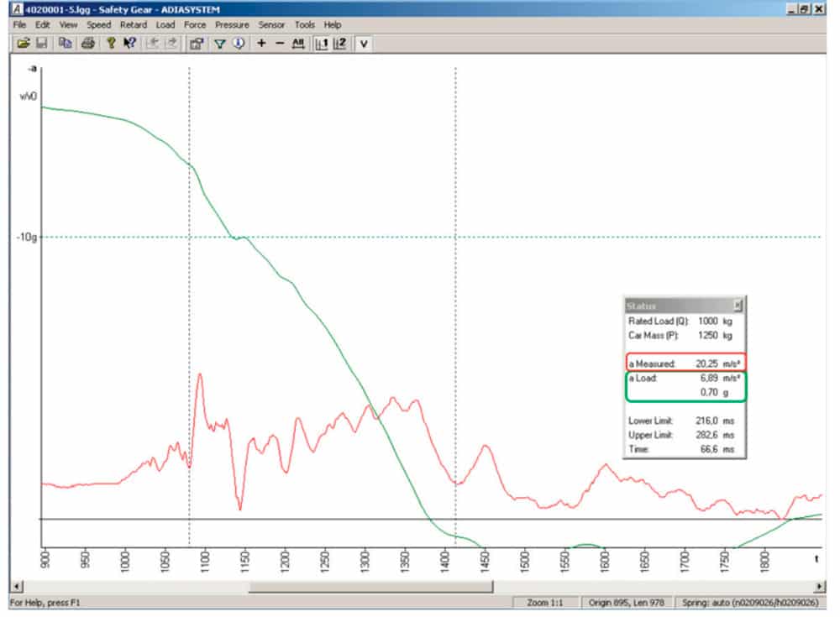Click the a Measured 20,25 value
Image resolution: width=840 pixels, height=617 pixels.
click(x=706, y=363)
